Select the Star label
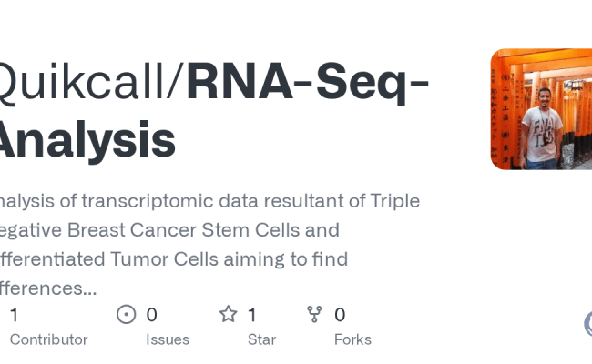Screen dimensions: 592x364 pyautogui.click(x=261, y=339)
